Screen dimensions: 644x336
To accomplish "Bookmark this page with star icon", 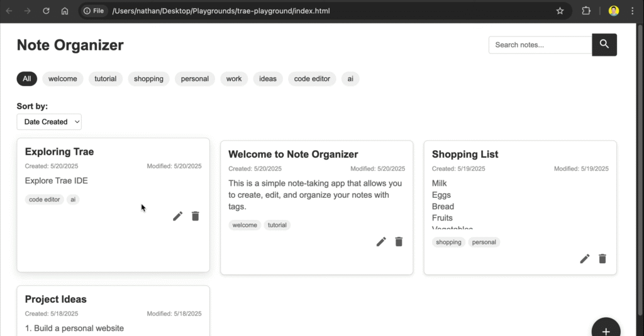I will click(560, 11).
